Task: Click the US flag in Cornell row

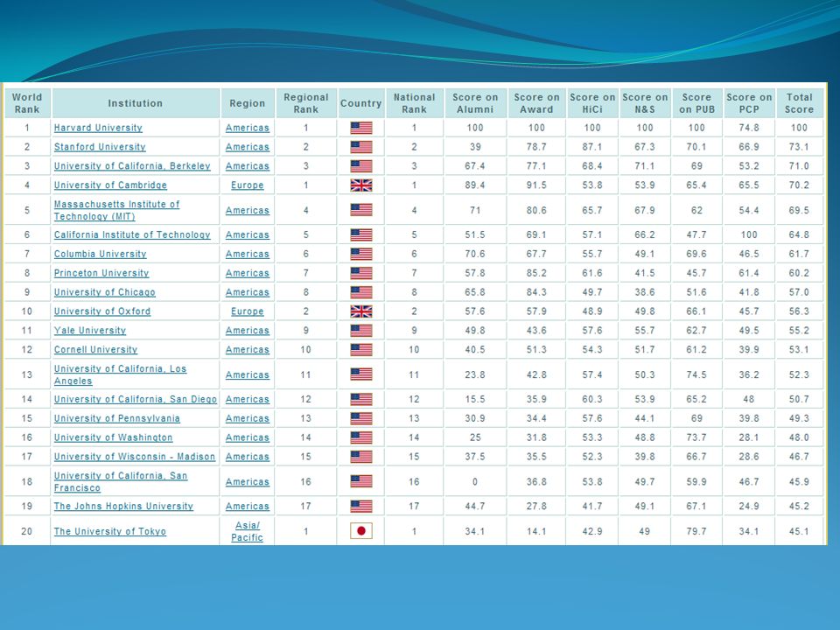Action: point(361,350)
